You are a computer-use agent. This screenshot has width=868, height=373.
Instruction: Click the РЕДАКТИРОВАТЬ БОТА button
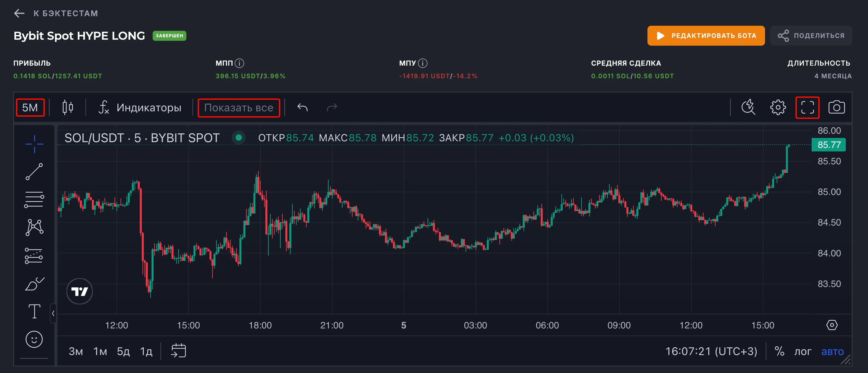click(x=706, y=36)
